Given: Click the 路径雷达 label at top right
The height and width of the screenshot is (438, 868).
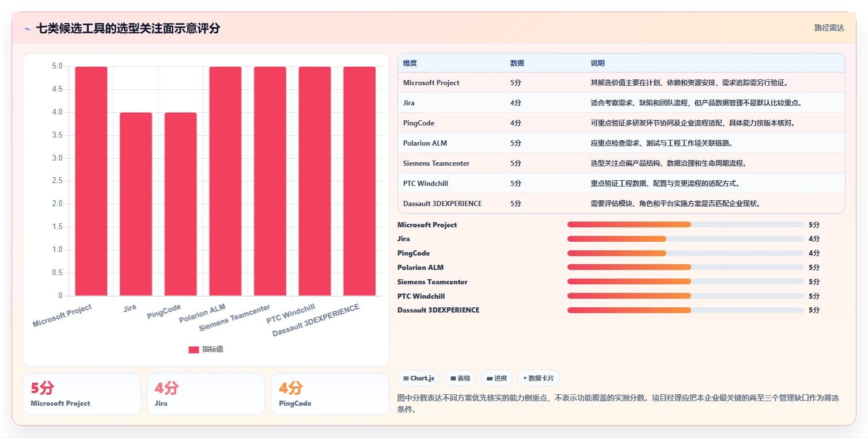Looking at the screenshot, I should click(829, 28).
